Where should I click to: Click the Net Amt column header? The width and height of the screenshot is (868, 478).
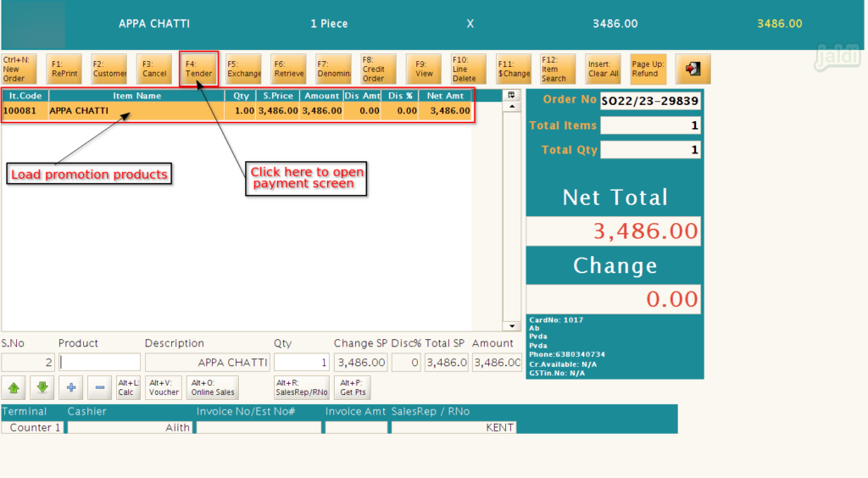(x=445, y=96)
